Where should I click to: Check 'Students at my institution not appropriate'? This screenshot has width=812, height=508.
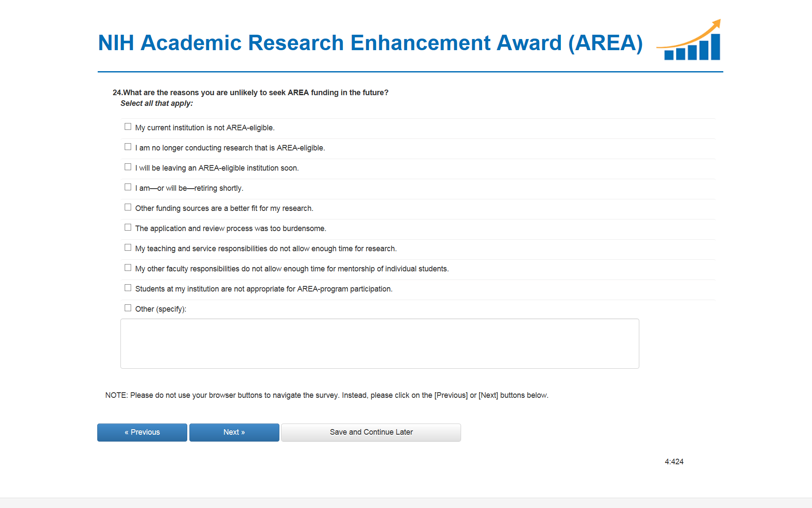tap(128, 288)
